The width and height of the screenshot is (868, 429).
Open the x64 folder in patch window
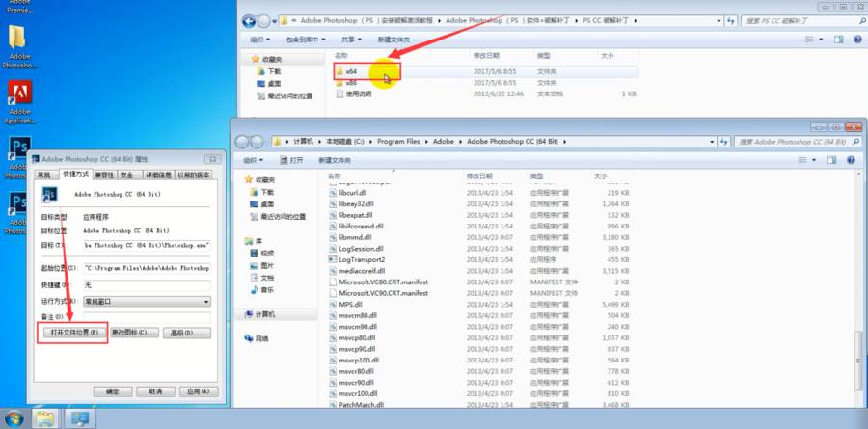pos(352,71)
